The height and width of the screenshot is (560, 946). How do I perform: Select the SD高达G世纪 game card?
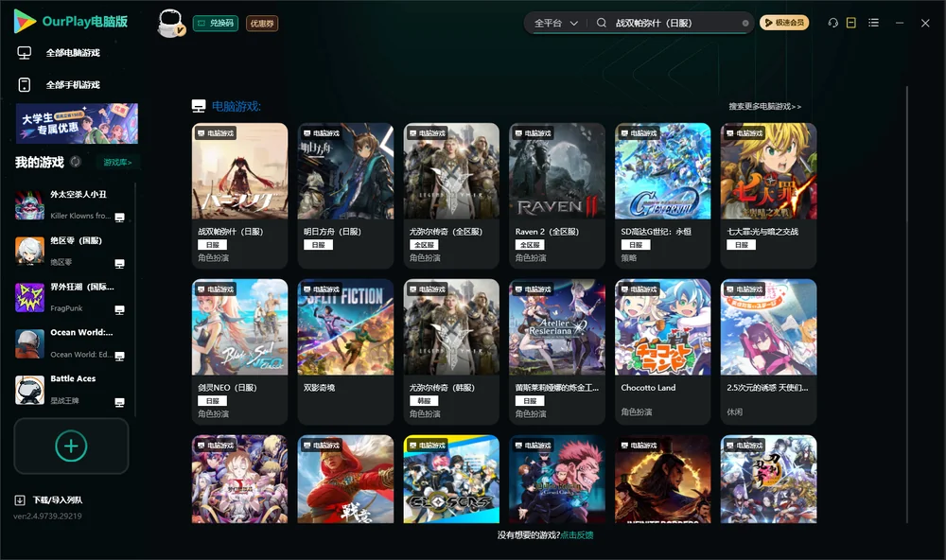pyautogui.click(x=662, y=196)
